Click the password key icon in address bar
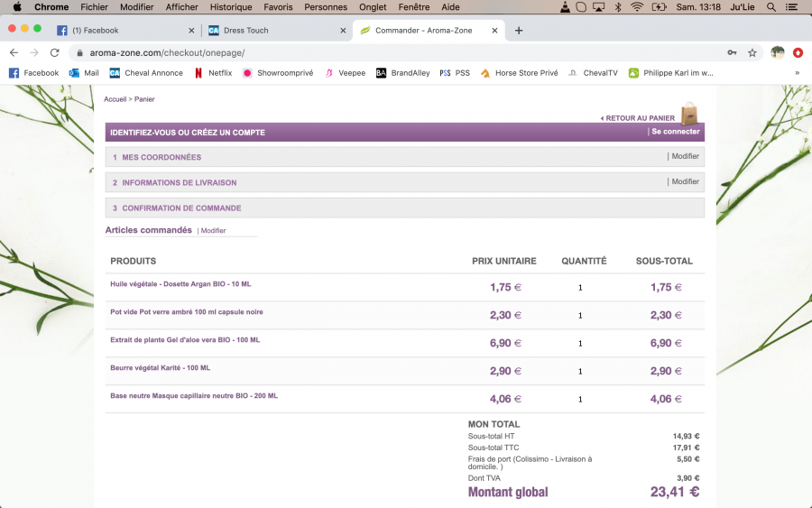 click(732, 52)
